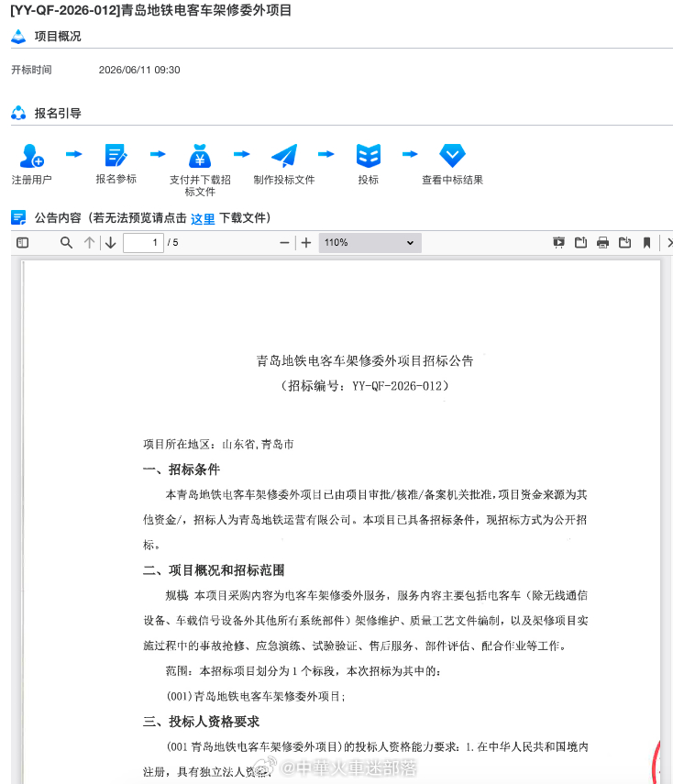The width and height of the screenshot is (673, 784).
Task: Toggle the PDF viewer sidebar
Action: 23,243
